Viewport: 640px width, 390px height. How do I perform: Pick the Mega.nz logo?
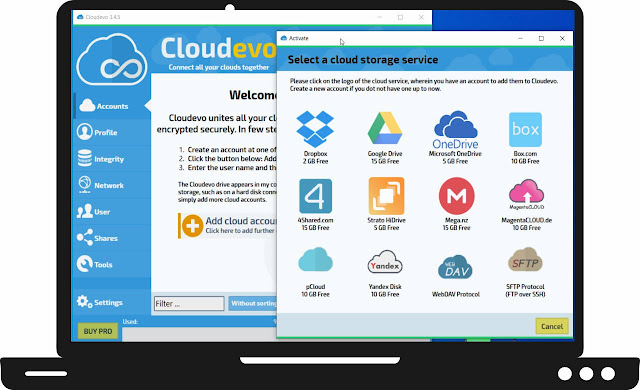456,196
